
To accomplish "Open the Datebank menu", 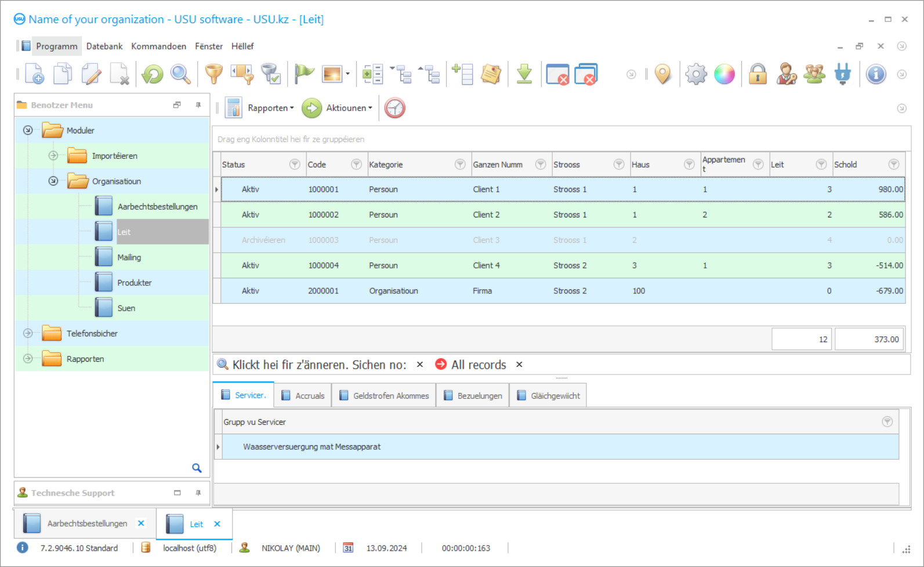I will (104, 46).
